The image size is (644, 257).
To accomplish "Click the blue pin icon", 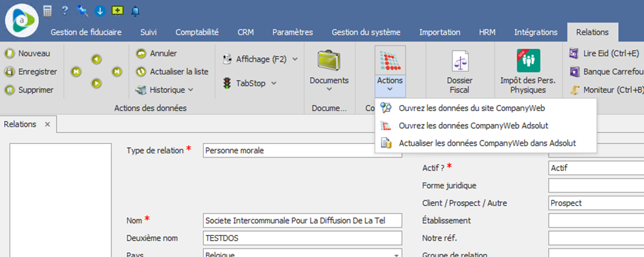I will tap(82, 11).
